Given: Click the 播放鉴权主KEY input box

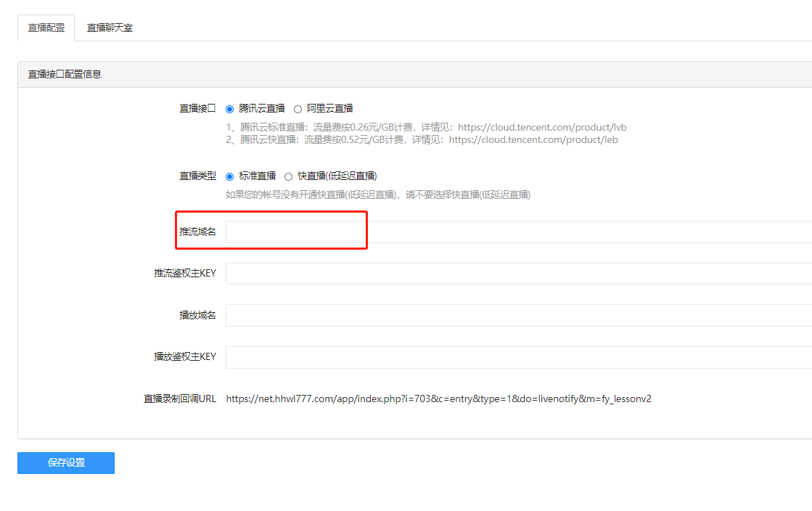Looking at the screenshot, I should 518,357.
